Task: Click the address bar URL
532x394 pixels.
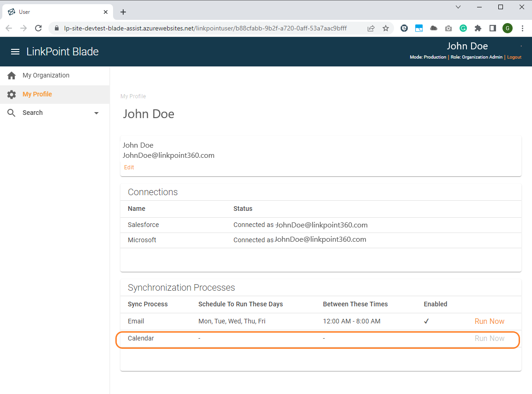Action: click(205, 28)
